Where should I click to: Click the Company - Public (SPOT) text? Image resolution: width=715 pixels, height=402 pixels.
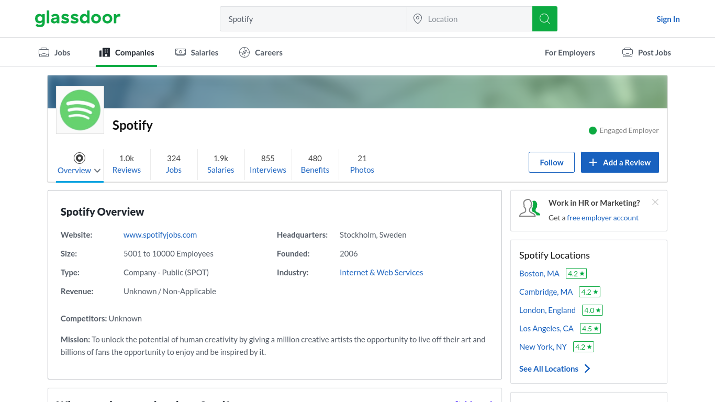click(166, 273)
